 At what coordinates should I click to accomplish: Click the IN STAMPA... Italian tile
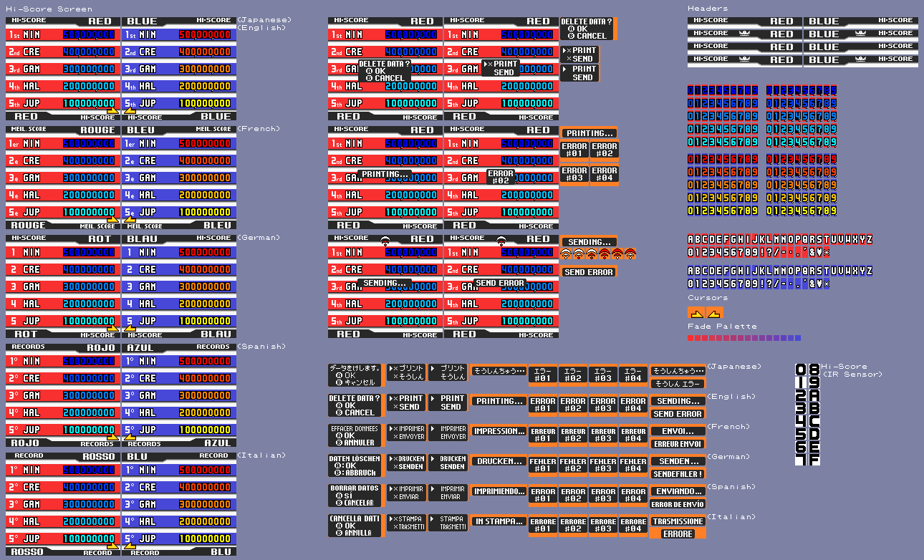pos(499,522)
